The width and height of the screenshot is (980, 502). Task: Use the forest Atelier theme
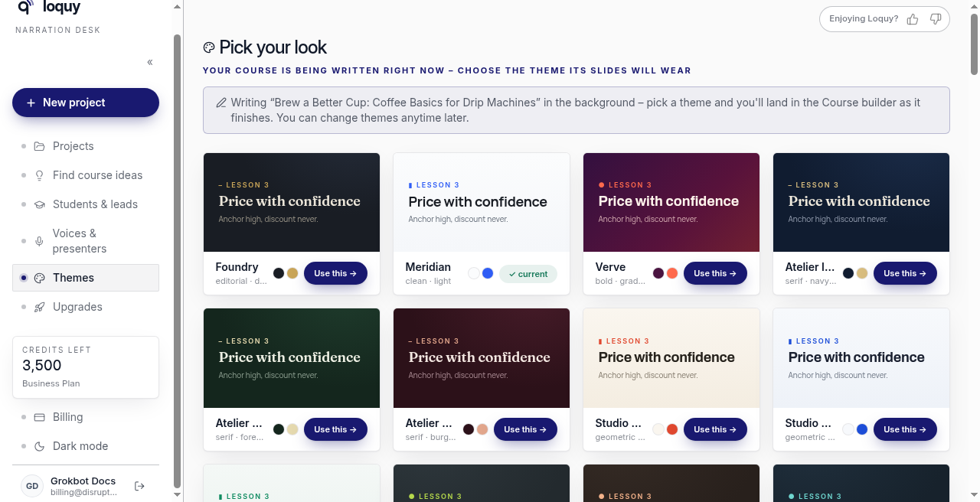[x=335, y=429]
